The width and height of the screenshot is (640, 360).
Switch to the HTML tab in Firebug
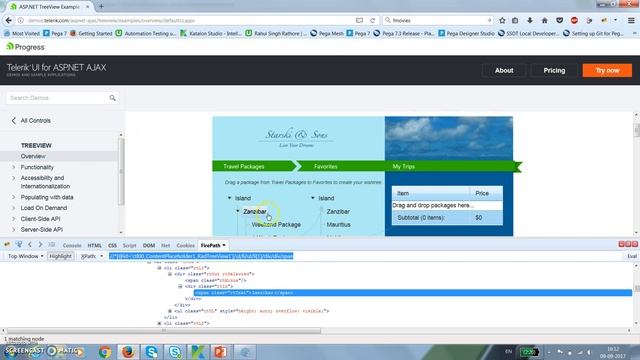(x=94, y=245)
